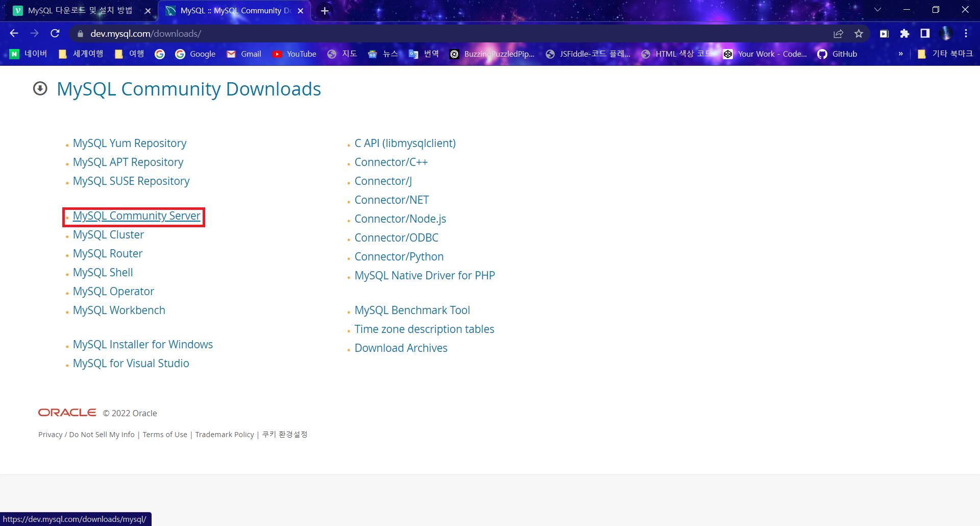Screen dimensions: 980x526
Task: Open MySQL Installer for Windows link
Action: (143, 344)
